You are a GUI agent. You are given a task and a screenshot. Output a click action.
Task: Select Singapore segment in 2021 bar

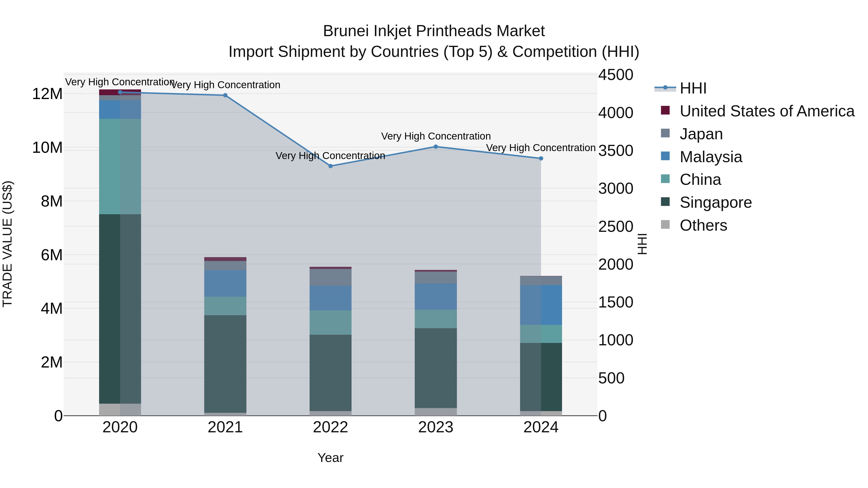coord(225,364)
